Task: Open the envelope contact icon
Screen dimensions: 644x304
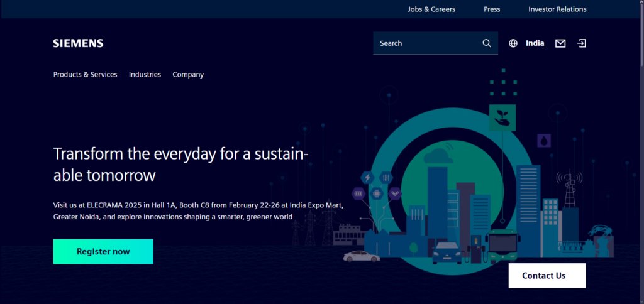Action: pos(560,43)
